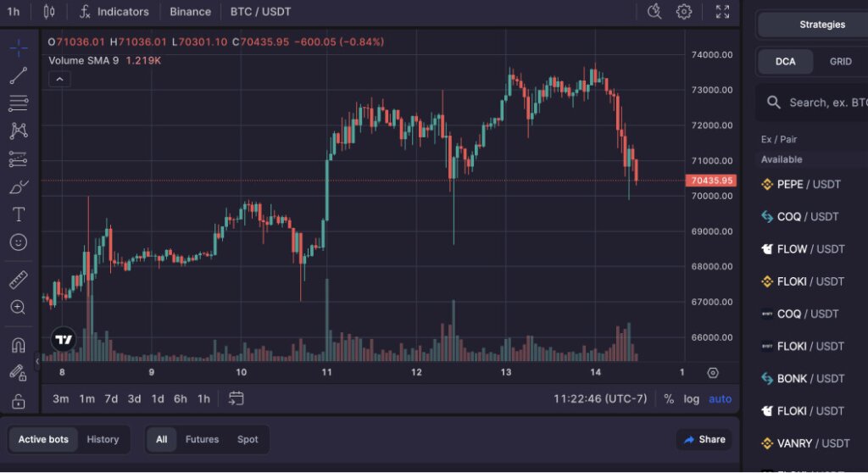Toggle percent scale on price axis

coord(669,398)
